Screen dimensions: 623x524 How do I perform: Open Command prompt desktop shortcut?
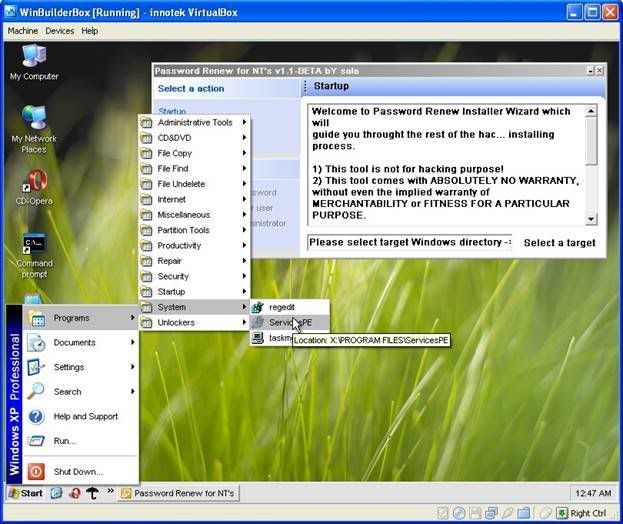click(x=34, y=256)
